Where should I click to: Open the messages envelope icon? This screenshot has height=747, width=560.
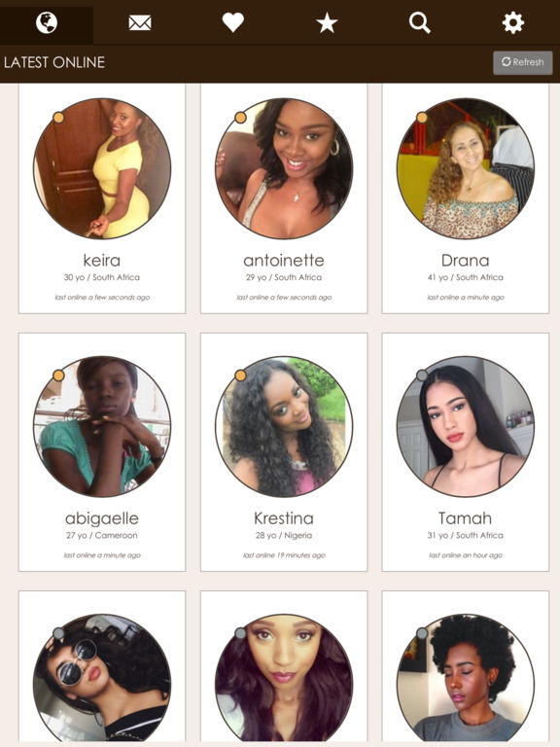[x=140, y=22]
